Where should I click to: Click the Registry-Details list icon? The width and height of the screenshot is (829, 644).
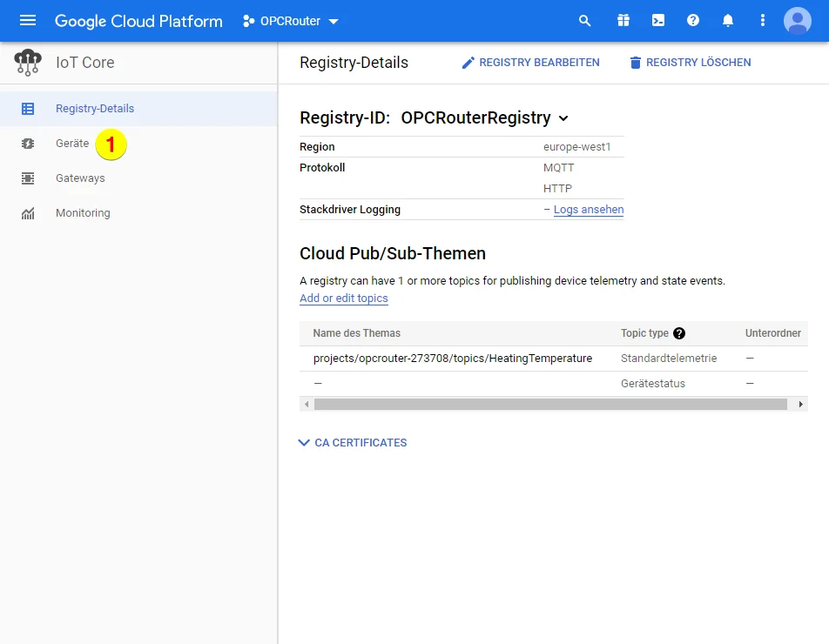point(28,109)
